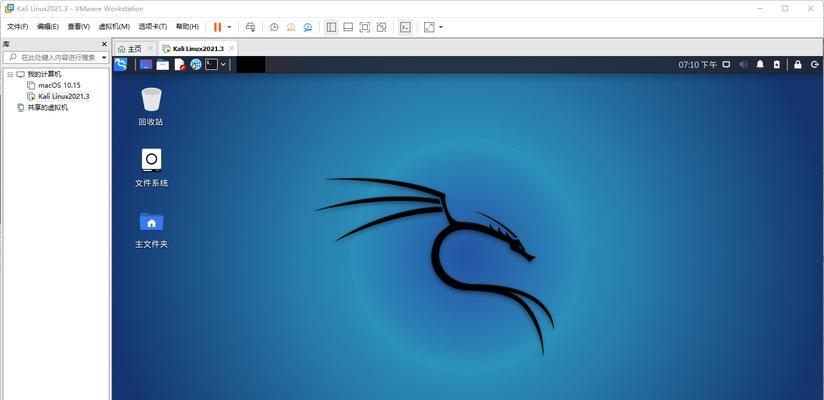This screenshot has width=824, height=400.
Task: Click the VMware Workstation title bar icon
Action: (9, 8)
